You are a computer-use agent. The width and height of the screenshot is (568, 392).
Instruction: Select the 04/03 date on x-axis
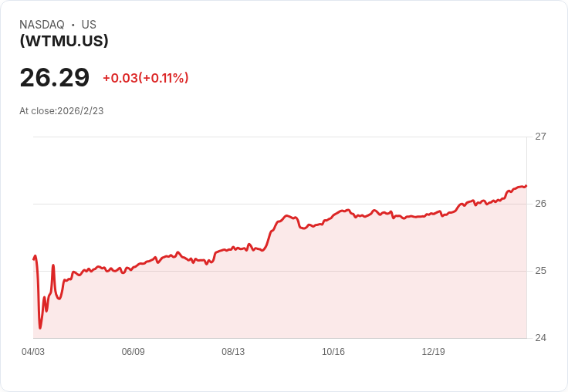(33, 352)
